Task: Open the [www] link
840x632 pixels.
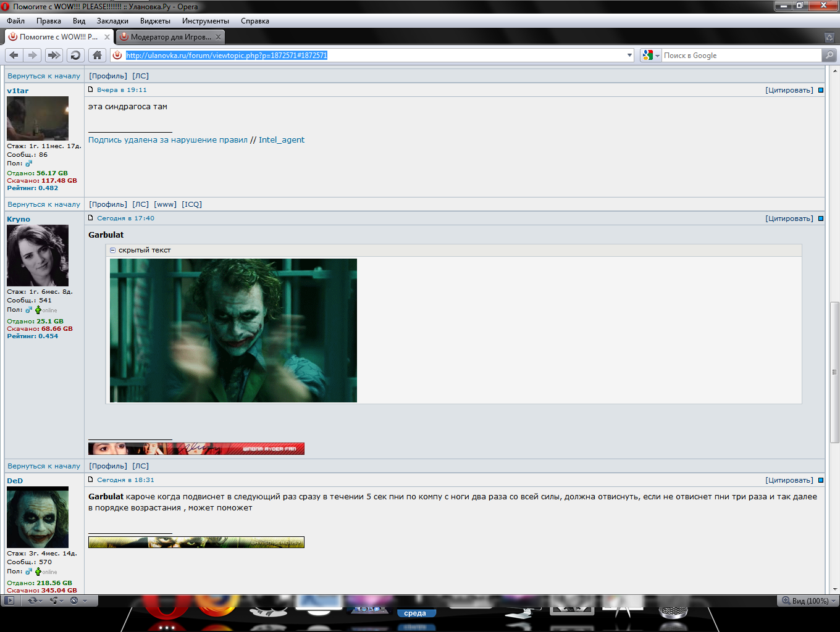Action: [x=165, y=204]
